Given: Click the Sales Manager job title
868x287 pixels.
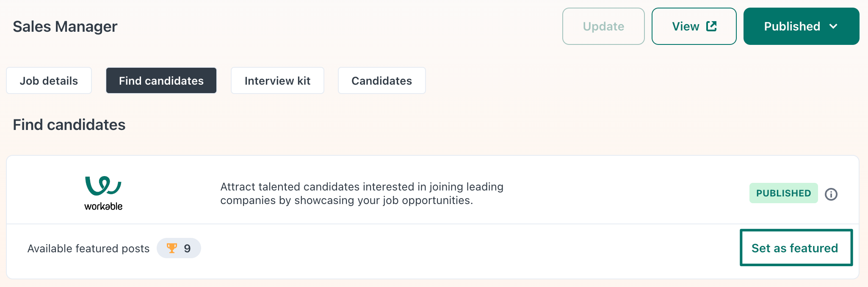Looking at the screenshot, I should click(65, 26).
